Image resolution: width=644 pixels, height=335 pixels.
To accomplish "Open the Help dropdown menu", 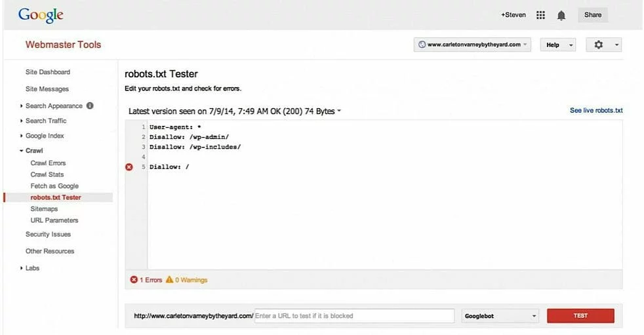I will (x=557, y=45).
